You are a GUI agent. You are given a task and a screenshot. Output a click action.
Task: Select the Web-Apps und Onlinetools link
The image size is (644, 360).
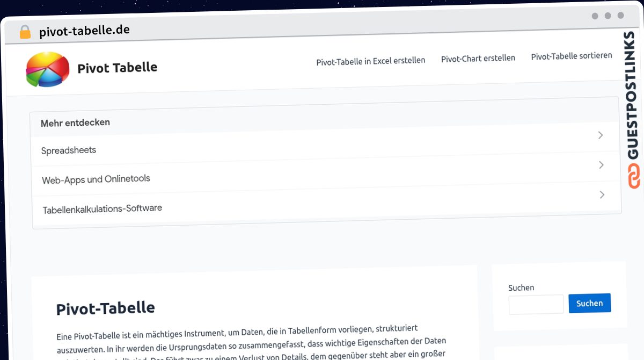pos(96,179)
